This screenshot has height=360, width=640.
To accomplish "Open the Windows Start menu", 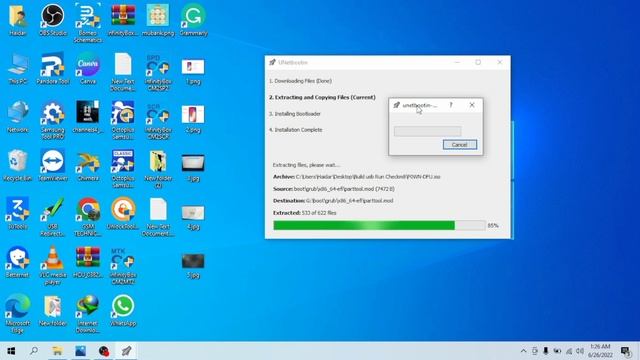I will pyautogui.click(x=11, y=351).
